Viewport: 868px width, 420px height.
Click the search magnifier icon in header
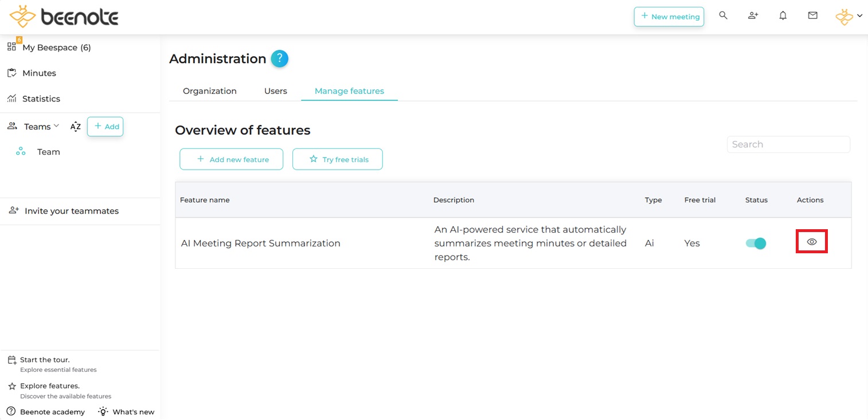(x=723, y=16)
